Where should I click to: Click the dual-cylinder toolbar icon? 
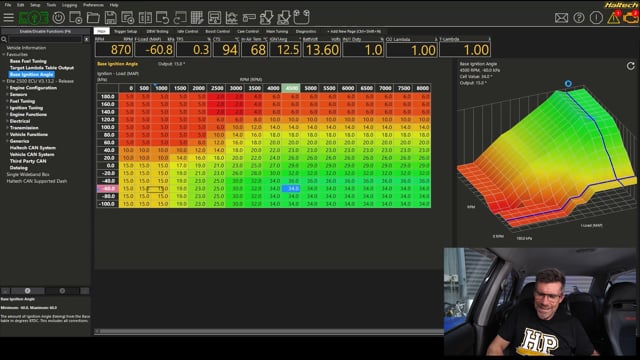[x=302, y=17]
